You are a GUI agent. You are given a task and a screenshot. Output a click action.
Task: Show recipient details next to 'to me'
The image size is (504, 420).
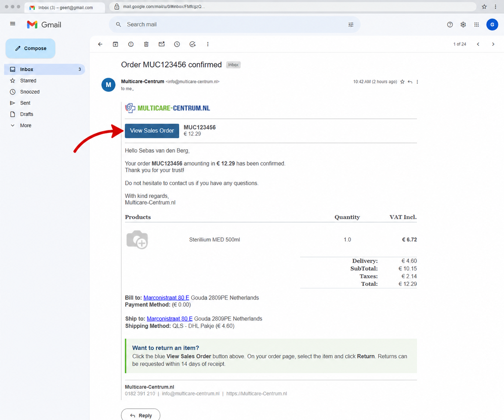133,89
